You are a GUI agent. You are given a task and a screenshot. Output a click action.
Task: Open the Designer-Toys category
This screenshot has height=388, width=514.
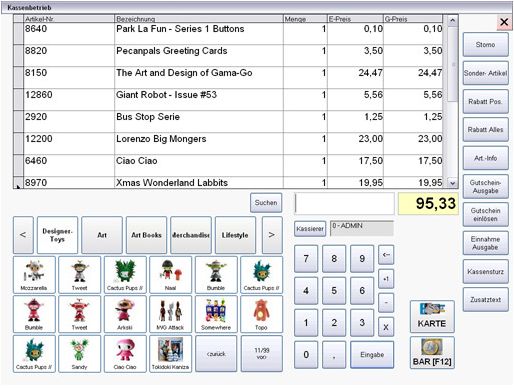pyautogui.click(x=57, y=235)
